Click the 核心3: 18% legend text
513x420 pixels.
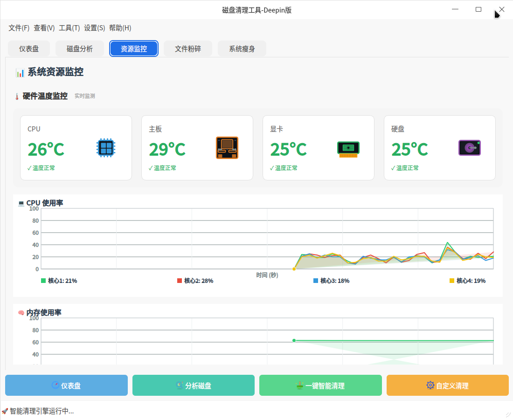tap(335, 281)
